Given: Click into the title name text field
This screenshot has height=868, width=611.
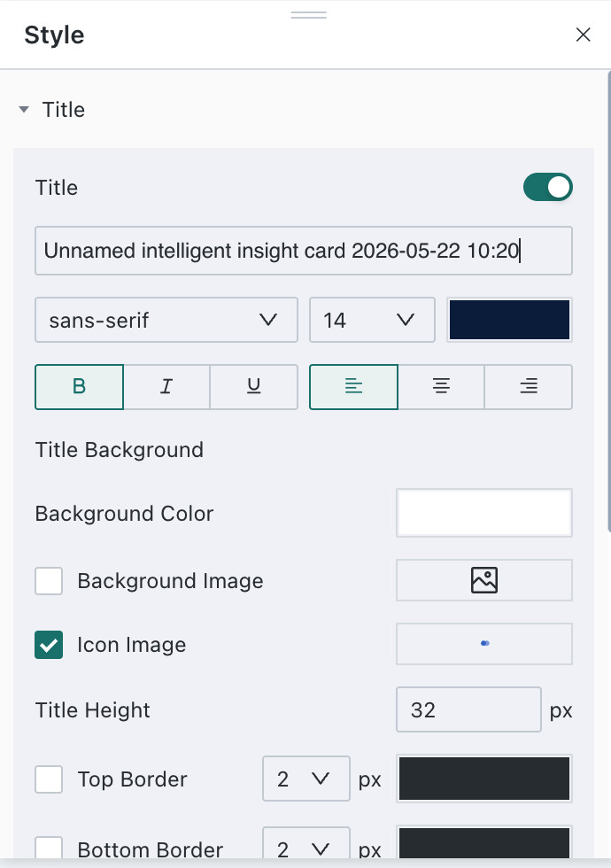Looking at the screenshot, I should click(303, 251).
